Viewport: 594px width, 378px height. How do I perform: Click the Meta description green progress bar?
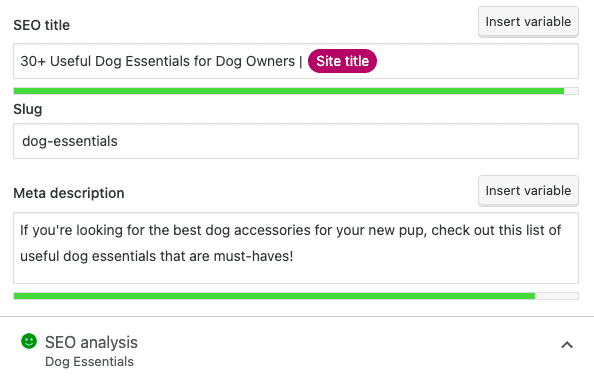[x=274, y=296]
